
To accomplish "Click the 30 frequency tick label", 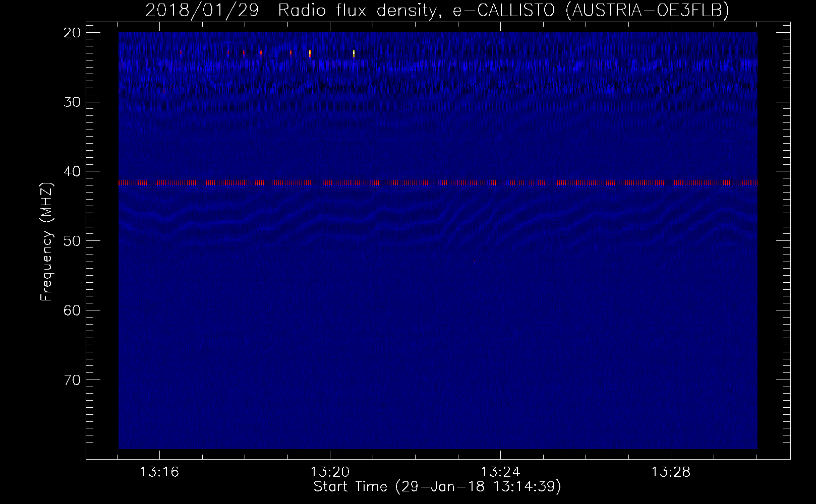I will 73,102.
